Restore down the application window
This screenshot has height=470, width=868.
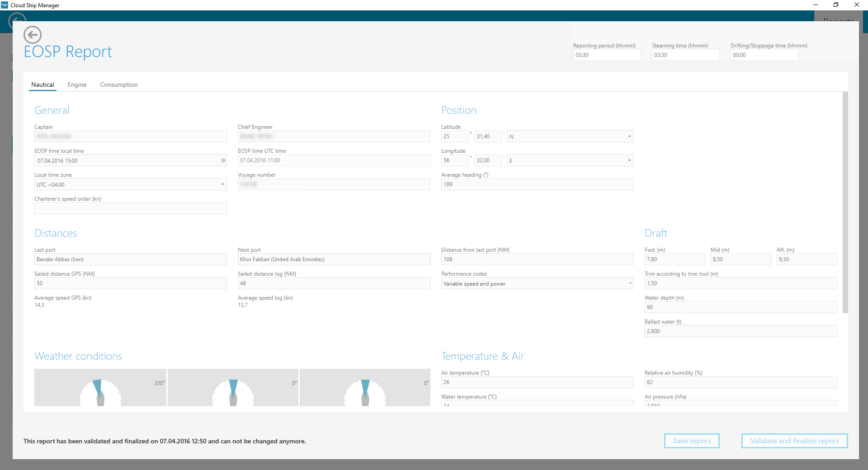click(836, 5)
